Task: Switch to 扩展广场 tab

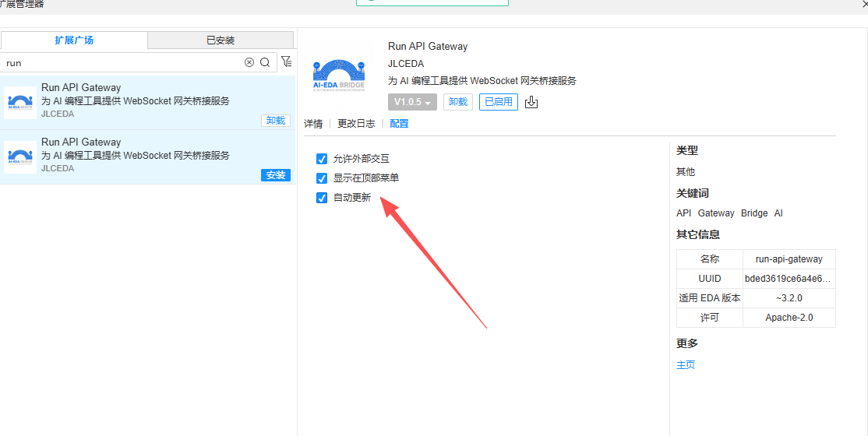Action: coord(74,40)
